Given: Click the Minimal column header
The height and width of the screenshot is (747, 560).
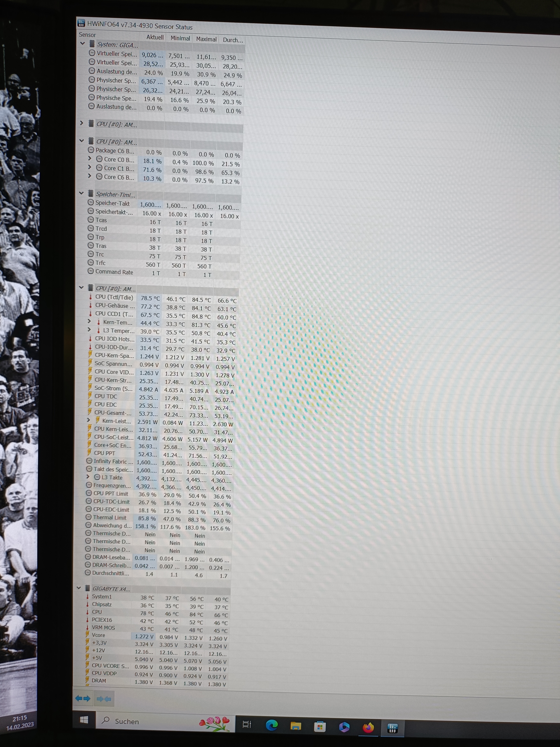Looking at the screenshot, I should point(180,38).
